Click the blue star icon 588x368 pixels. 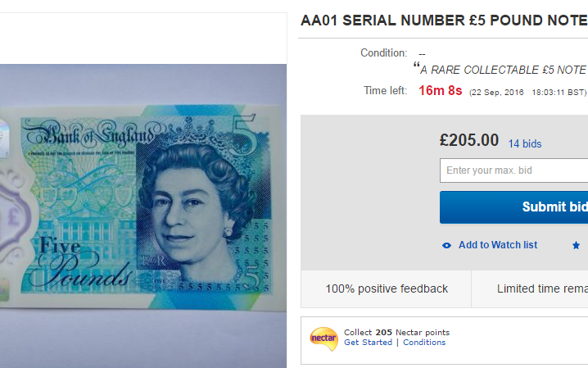coord(576,245)
